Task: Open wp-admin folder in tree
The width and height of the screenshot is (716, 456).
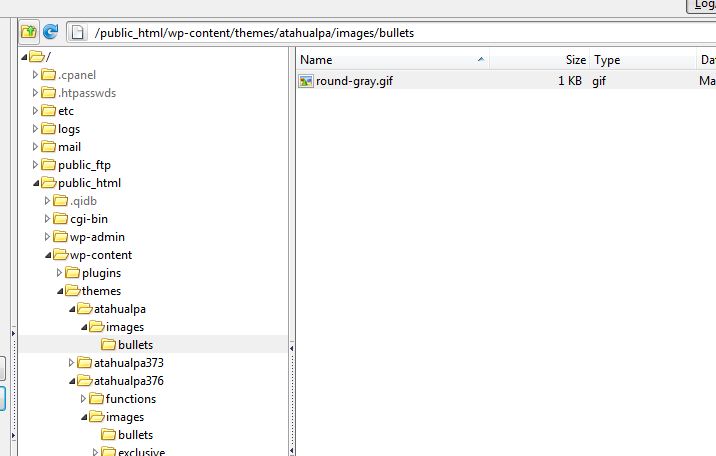Action: 97,237
